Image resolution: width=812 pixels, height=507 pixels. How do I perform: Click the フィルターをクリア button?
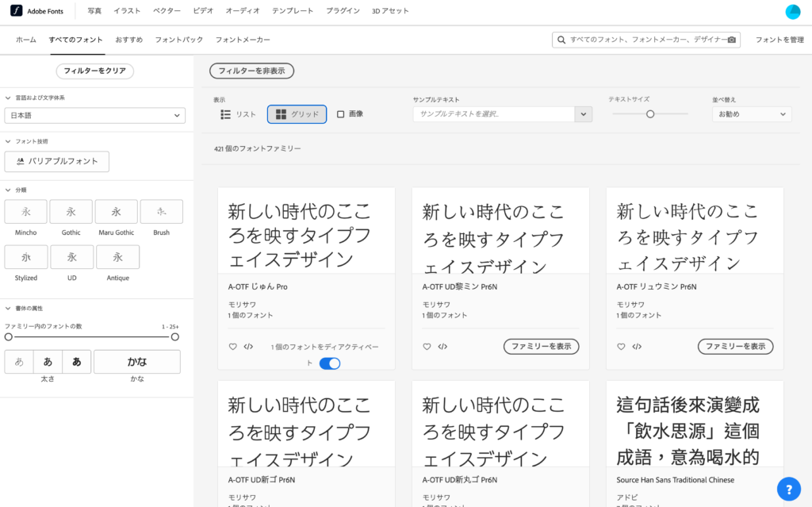pos(95,71)
